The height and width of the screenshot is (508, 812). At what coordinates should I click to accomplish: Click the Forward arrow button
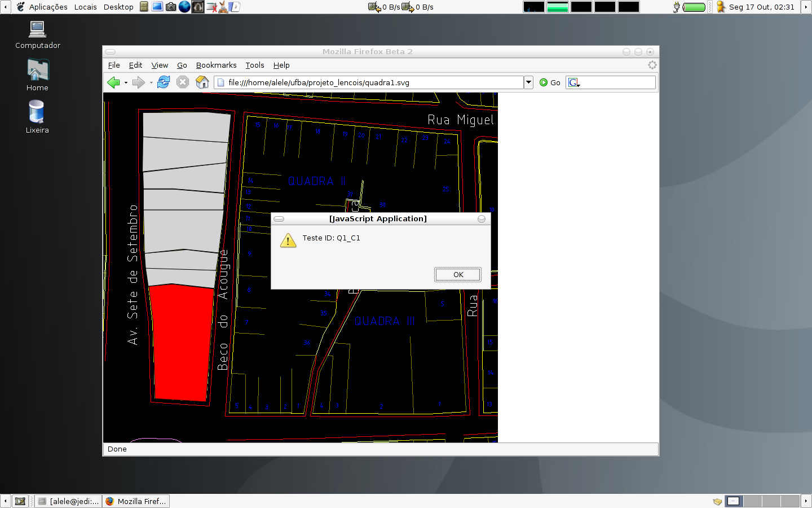[x=138, y=82]
